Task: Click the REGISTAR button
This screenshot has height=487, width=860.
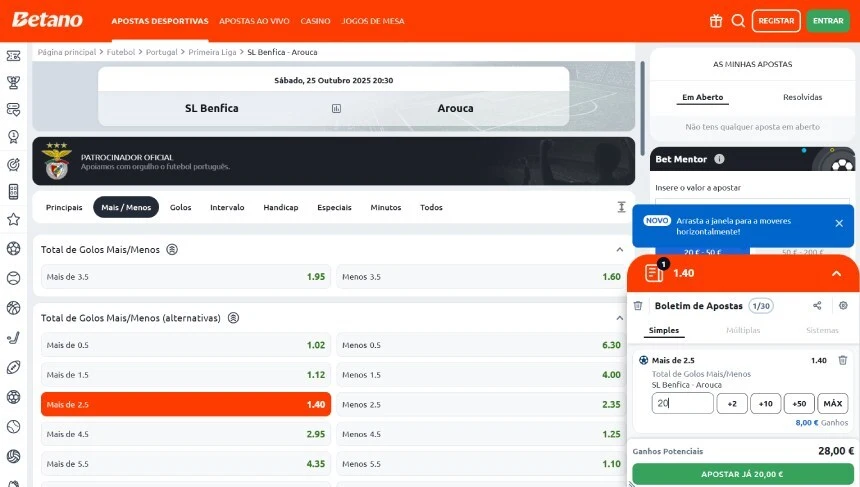Action: pos(776,20)
